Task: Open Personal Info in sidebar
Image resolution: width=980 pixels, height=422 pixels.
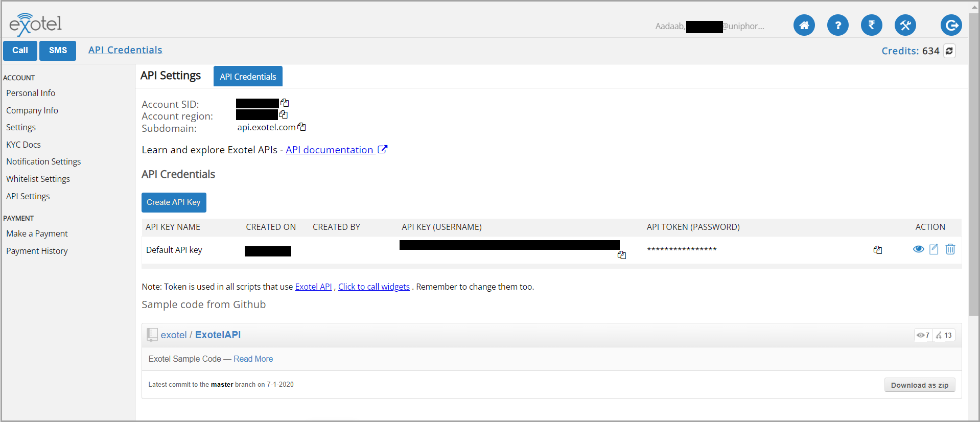Action: click(x=31, y=93)
